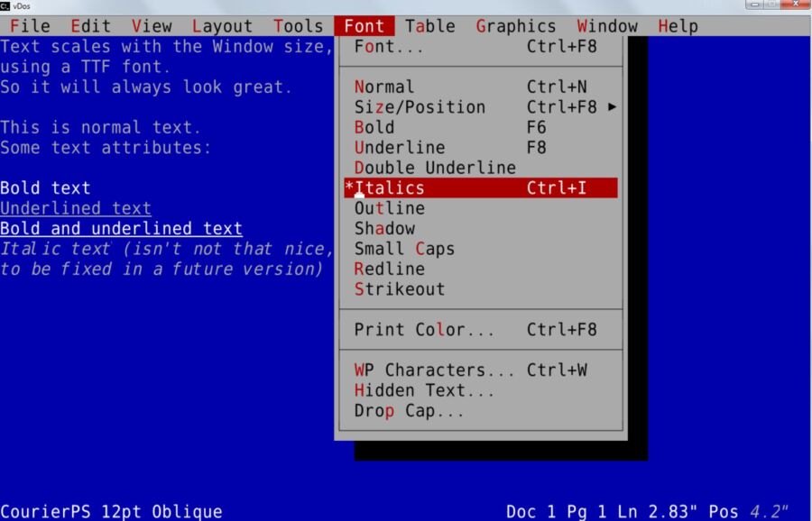Click 'So it will always look great.'
The image size is (812, 521).
point(146,87)
